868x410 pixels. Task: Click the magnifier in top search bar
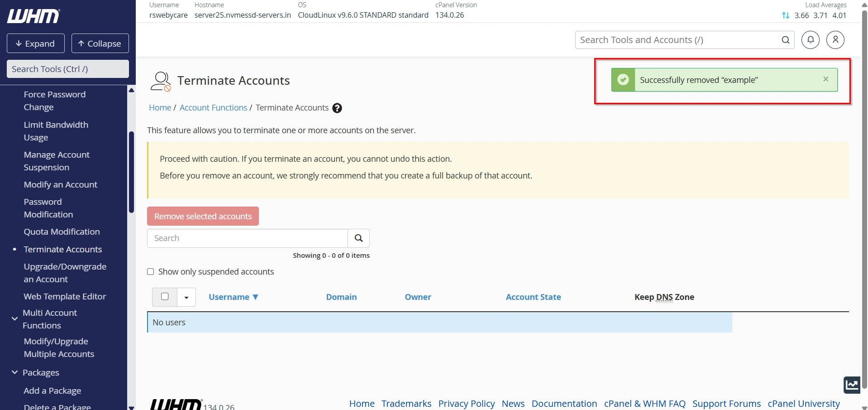[x=786, y=40]
